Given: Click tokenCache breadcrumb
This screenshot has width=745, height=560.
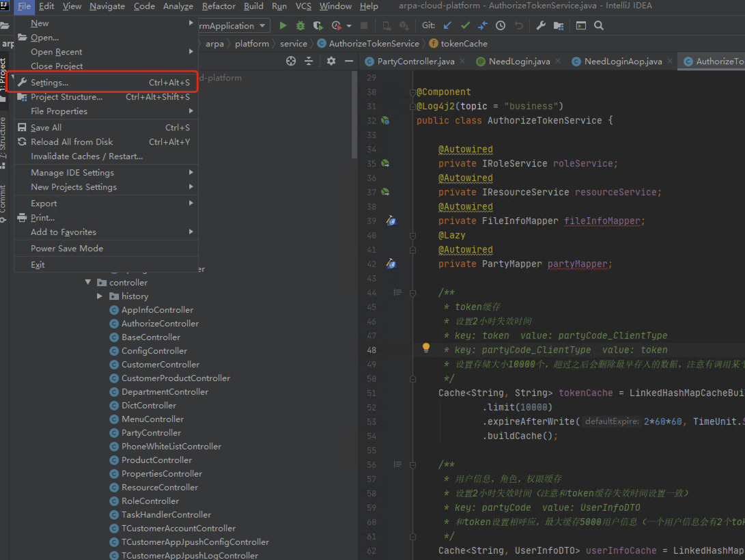Looking at the screenshot, I should click(458, 44).
